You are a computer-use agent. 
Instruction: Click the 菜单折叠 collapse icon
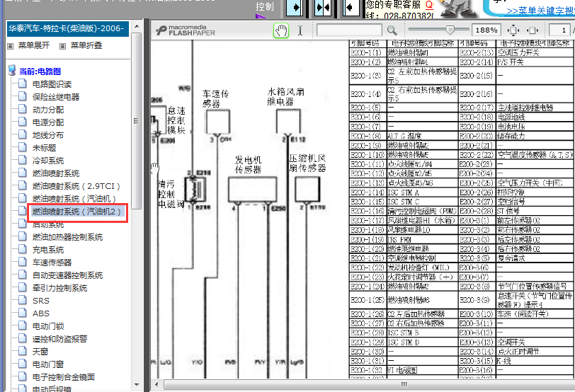pos(63,46)
